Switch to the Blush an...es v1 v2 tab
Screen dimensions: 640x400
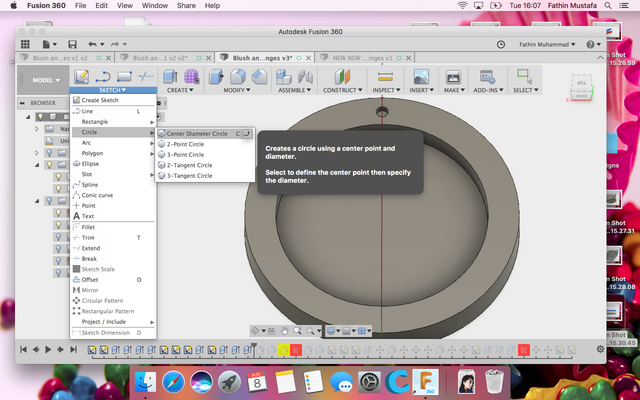(60, 58)
